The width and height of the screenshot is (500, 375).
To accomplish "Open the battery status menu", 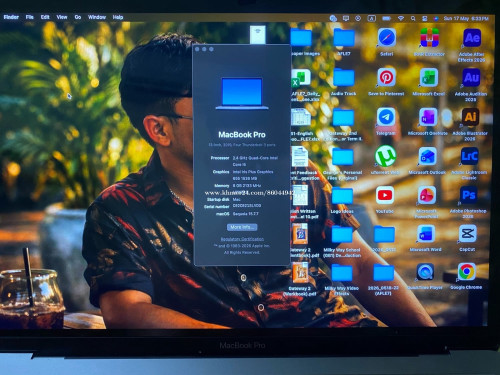I will click(386, 19).
